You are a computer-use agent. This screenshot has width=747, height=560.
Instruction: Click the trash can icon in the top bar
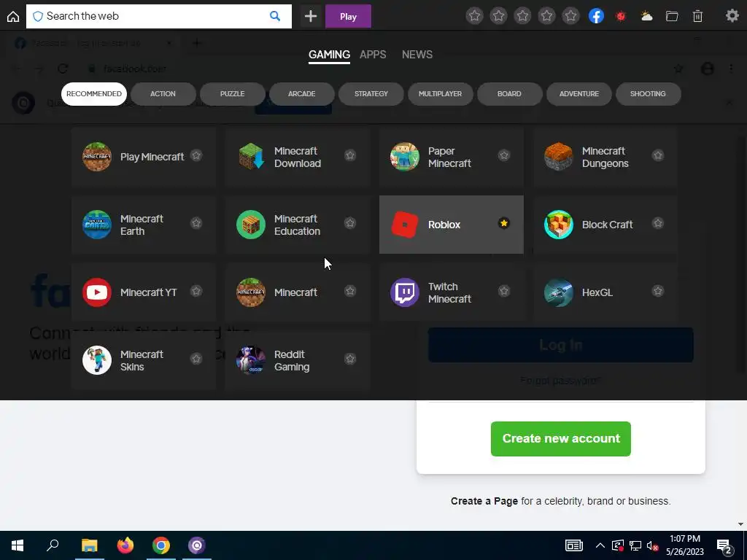(697, 16)
